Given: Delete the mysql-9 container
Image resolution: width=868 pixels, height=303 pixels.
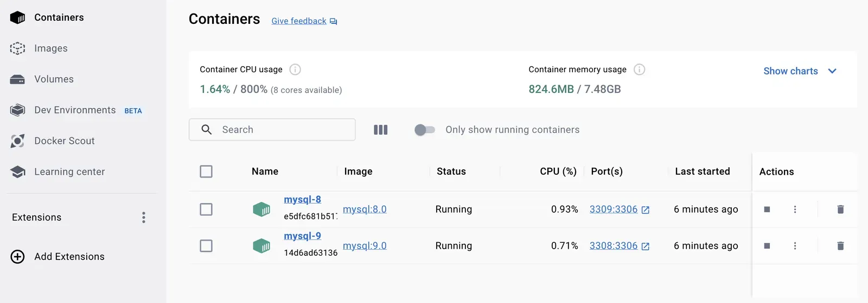Looking at the screenshot, I should [840, 246].
